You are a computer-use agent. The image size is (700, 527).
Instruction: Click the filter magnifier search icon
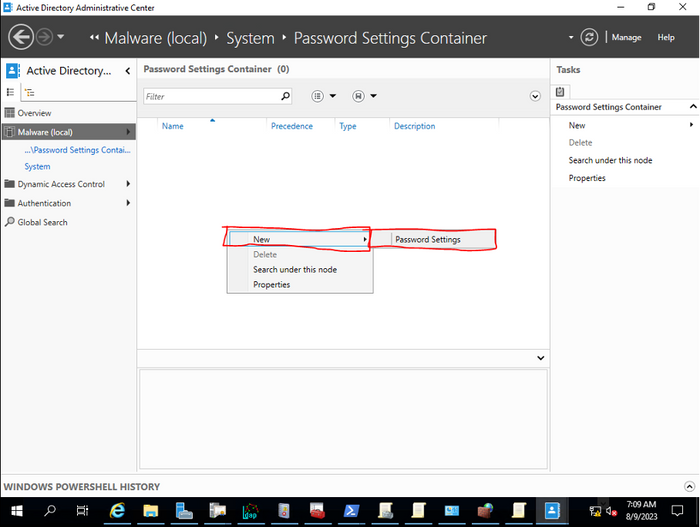pyautogui.click(x=285, y=96)
